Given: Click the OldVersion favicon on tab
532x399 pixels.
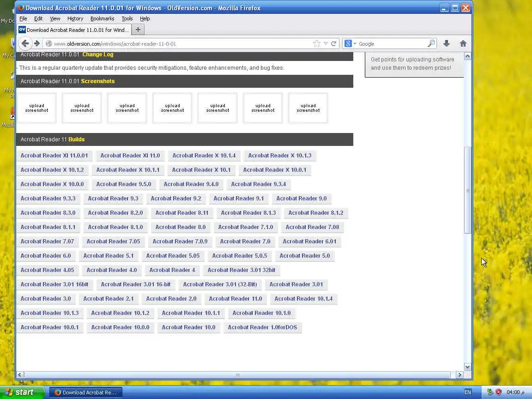Looking at the screenshot, I should click(22, 30).
